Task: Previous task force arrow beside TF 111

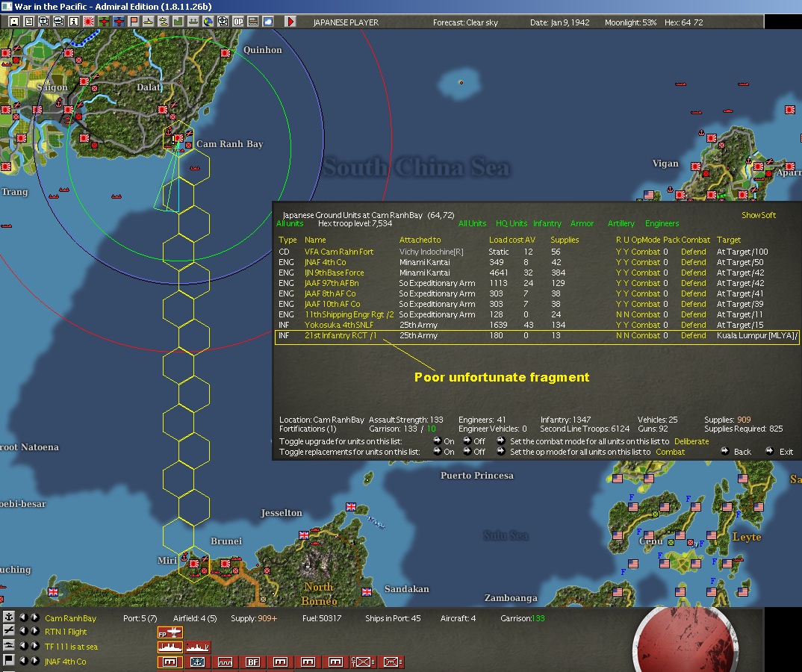Action: 24,646
